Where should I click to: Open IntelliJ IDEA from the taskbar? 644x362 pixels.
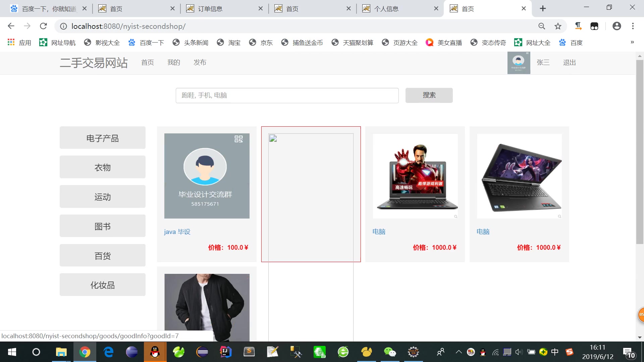point(225,352)
